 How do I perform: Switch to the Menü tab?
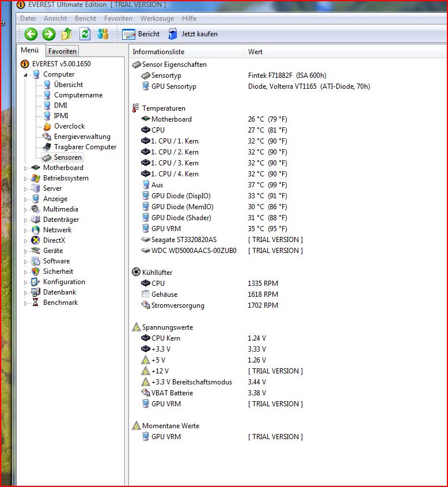click(30, 50)
